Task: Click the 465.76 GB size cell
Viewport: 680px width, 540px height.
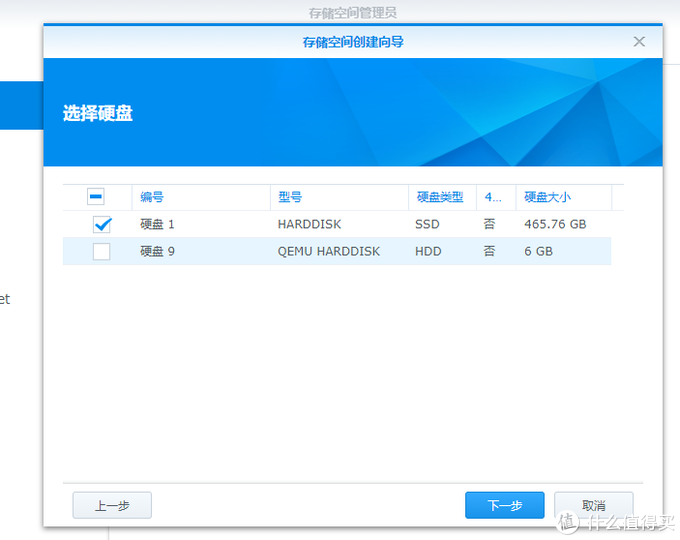Action: pyautogui.click(x=555, y=224)
